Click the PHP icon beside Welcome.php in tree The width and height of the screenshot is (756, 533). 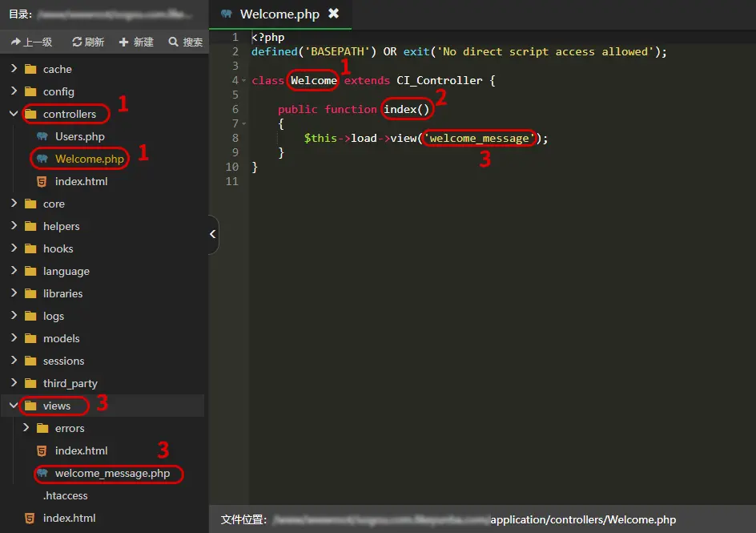42,159
